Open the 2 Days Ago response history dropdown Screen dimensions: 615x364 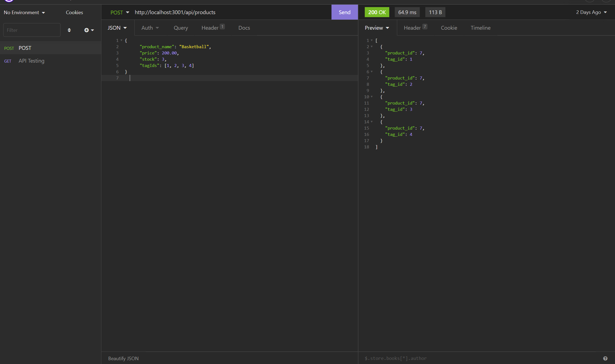coord(590,12)
